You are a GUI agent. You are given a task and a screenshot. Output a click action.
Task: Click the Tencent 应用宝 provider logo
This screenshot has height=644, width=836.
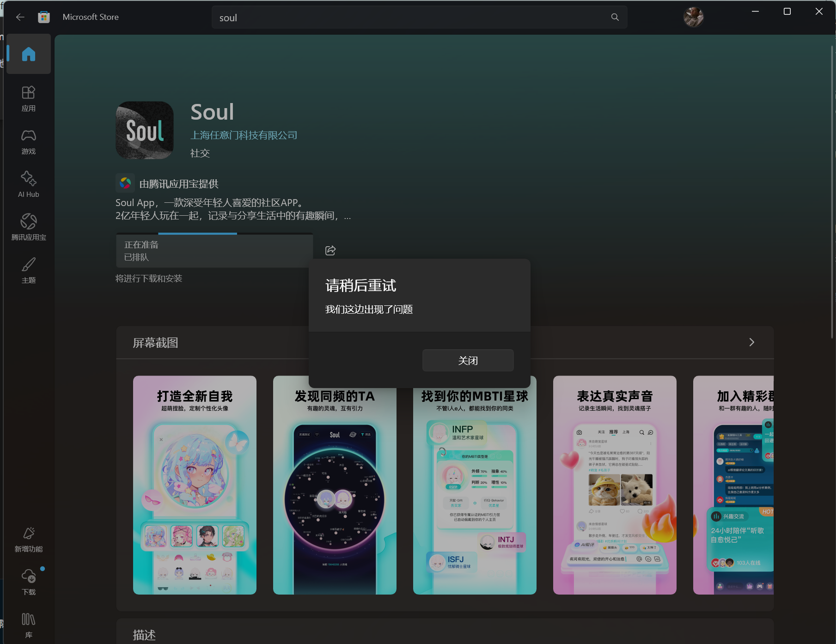125,183
